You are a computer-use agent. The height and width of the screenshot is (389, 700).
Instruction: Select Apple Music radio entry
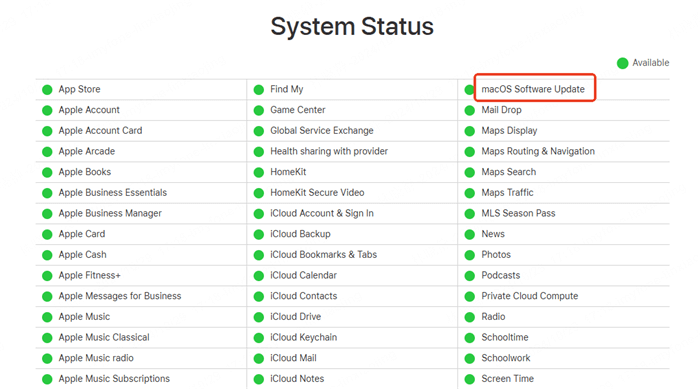click(x=96, y=358)
